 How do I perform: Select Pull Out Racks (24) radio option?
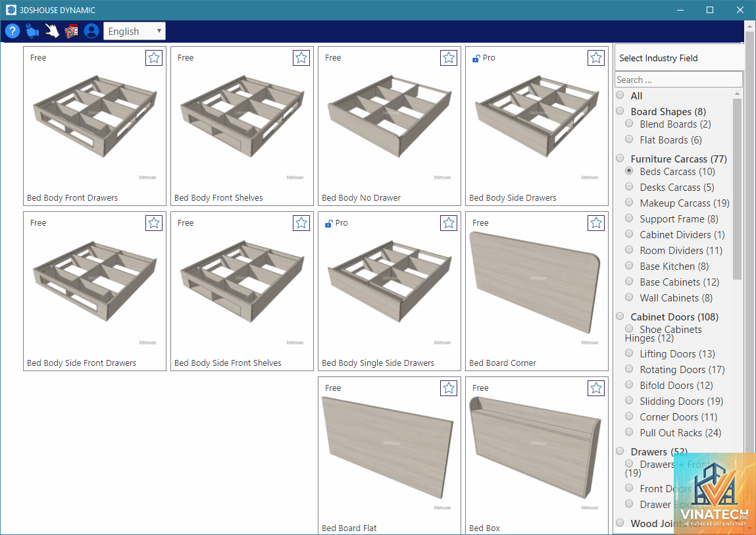pyautogui.click(x=629, y=432)
